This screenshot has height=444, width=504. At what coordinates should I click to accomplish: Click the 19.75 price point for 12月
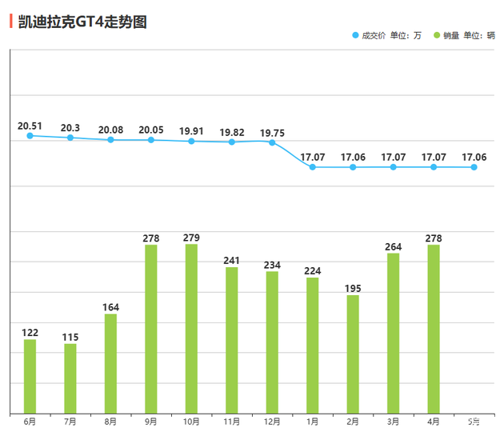[272, 142]
